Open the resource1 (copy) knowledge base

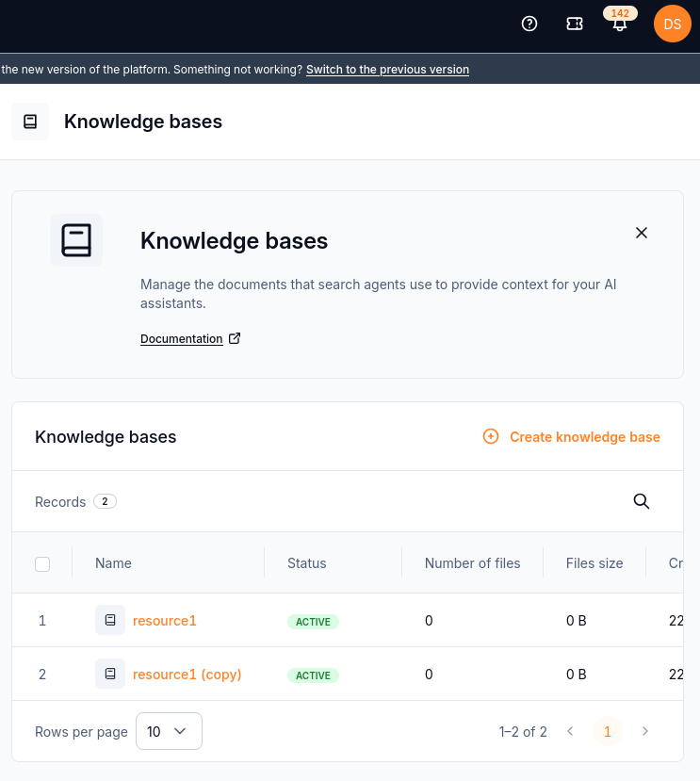tap(187, 675)
